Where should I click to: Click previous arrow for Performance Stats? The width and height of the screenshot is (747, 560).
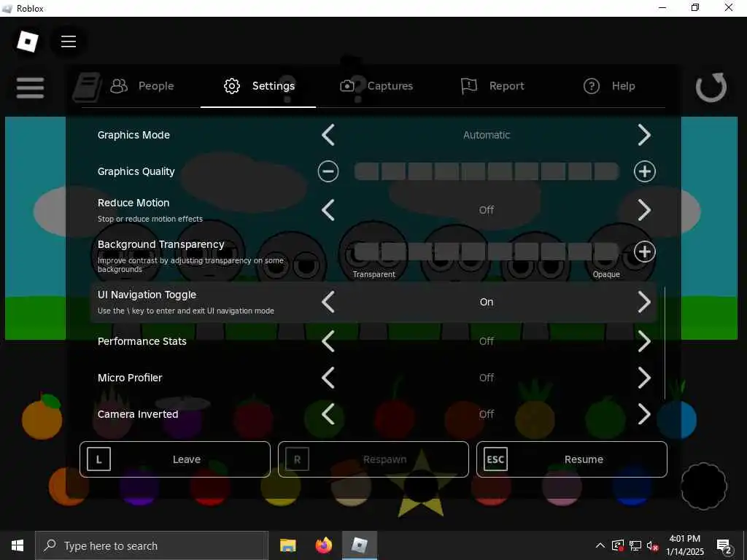click(x=328, y=341)
